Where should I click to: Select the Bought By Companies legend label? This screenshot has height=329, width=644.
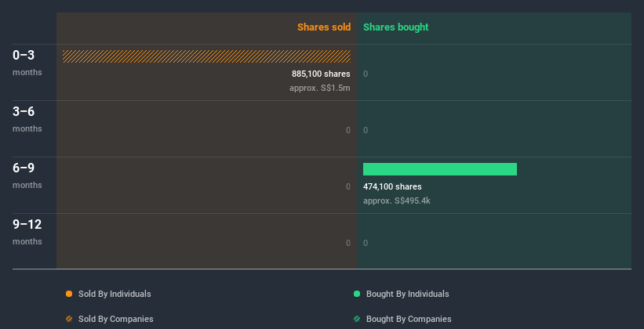409,319
